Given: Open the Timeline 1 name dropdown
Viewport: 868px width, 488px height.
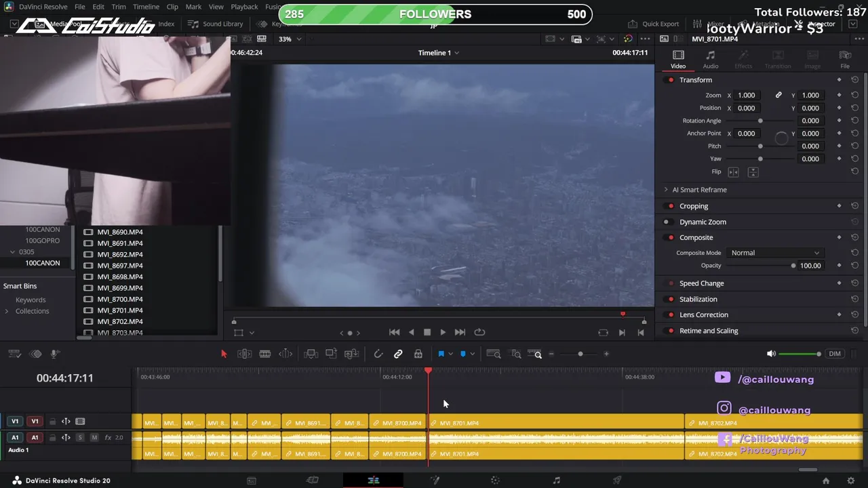Looking at the screenshot, I should [x=439, y=53].
